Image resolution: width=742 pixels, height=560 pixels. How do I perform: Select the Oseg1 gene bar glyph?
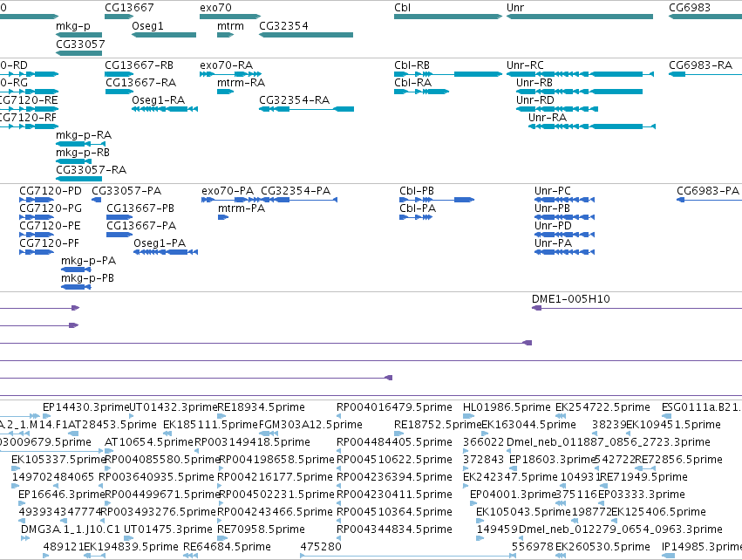point(164,35)
